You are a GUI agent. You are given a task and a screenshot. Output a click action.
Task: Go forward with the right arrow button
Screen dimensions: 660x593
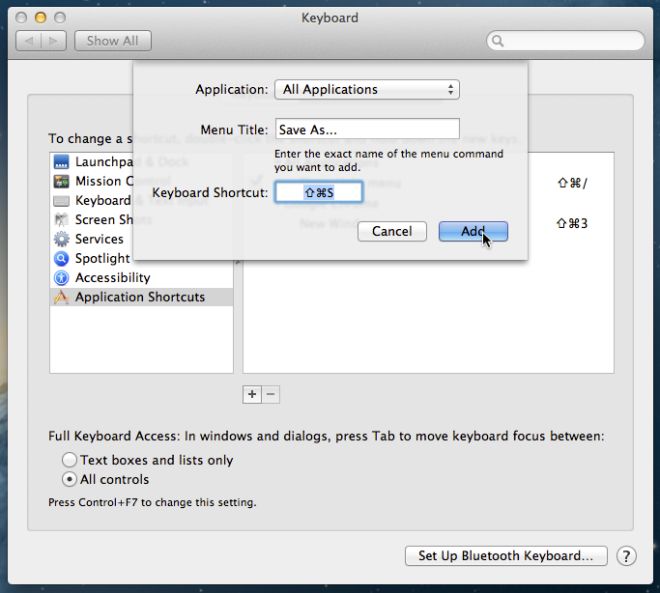click(x=53, y=41)
